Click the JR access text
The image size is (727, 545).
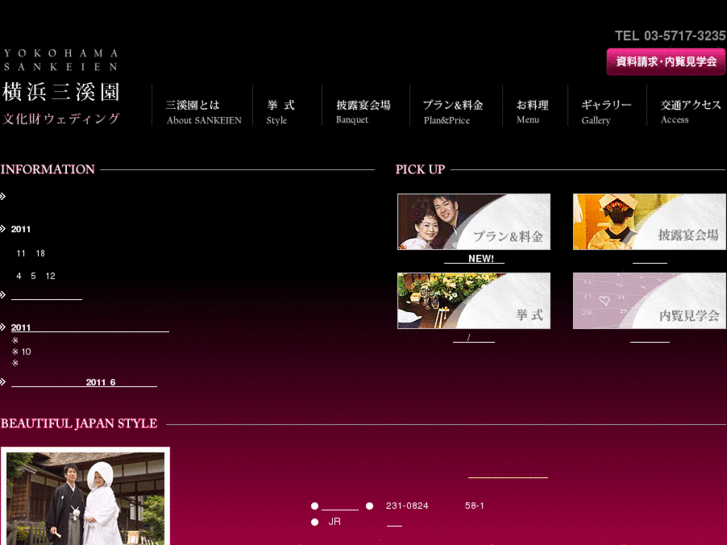click(x=335, y=522)
